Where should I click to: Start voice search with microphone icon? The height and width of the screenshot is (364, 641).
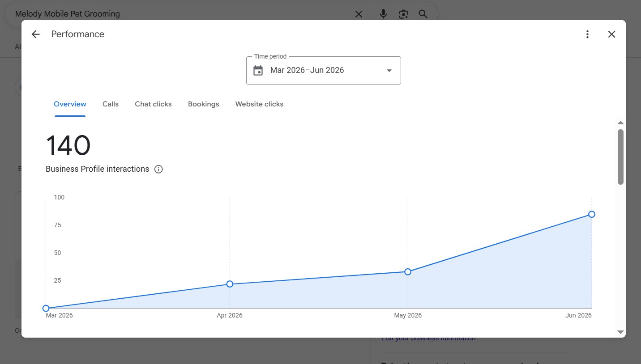point(383,14)
